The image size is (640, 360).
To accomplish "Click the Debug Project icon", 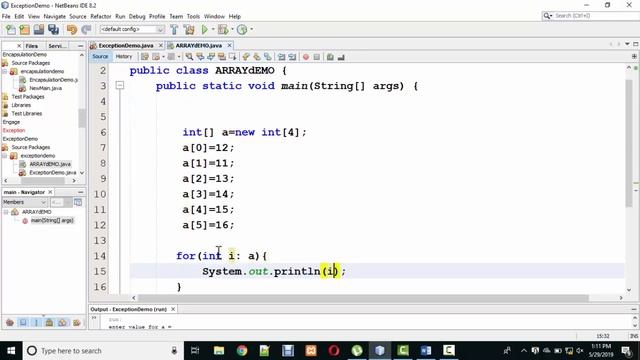I will point(223,29).
